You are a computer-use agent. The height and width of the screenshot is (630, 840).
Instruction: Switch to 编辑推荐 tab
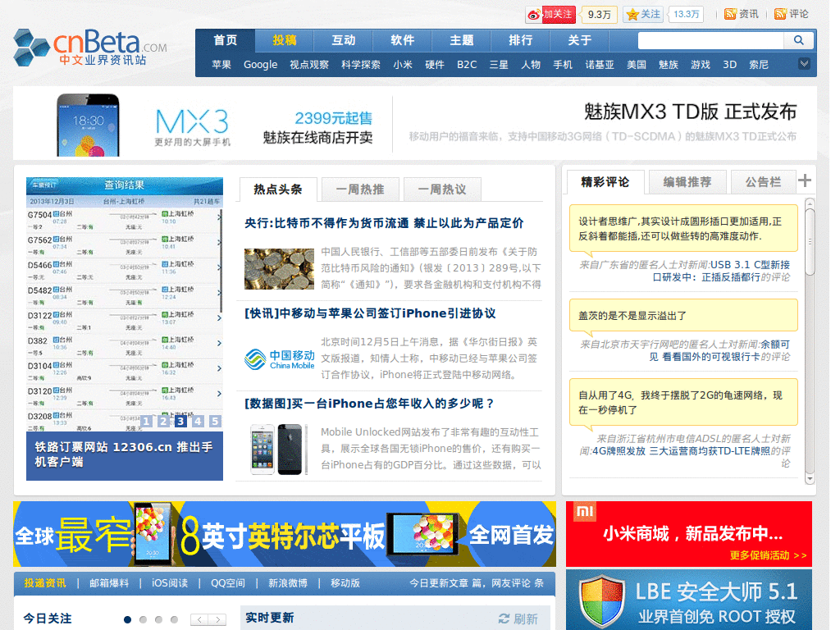pos(687,182)
